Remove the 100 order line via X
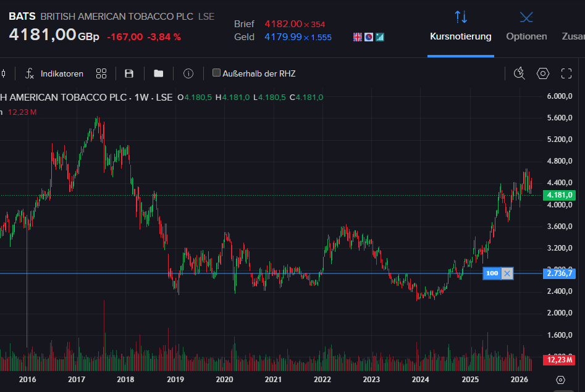Screen dimensions: 585x392 pos(507,273)
